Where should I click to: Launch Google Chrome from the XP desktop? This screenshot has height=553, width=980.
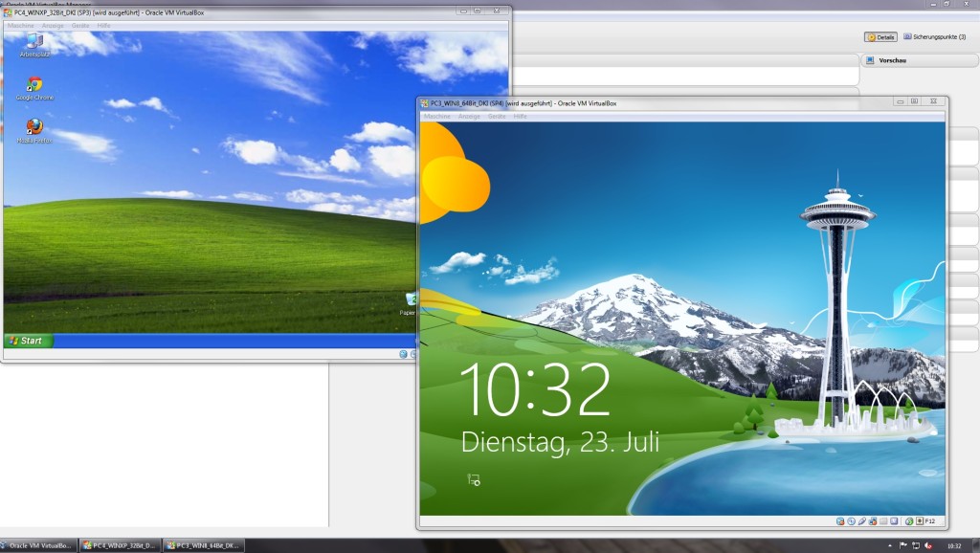35,88
